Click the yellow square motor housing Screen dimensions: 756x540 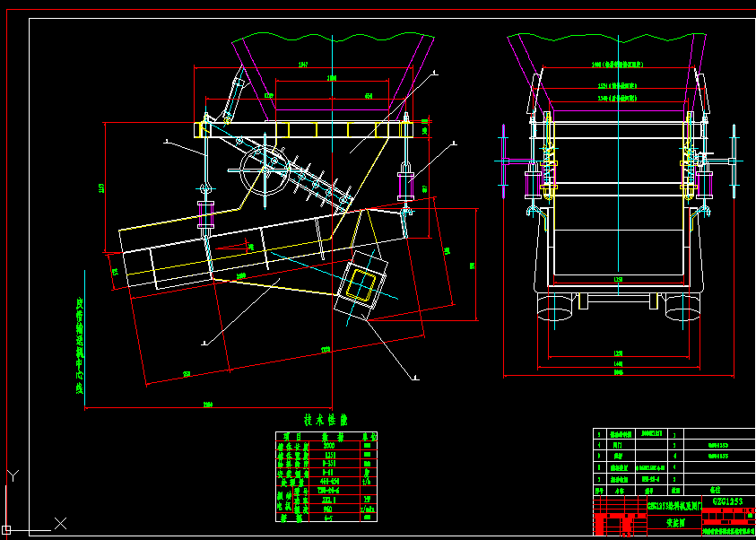[361, 288]
